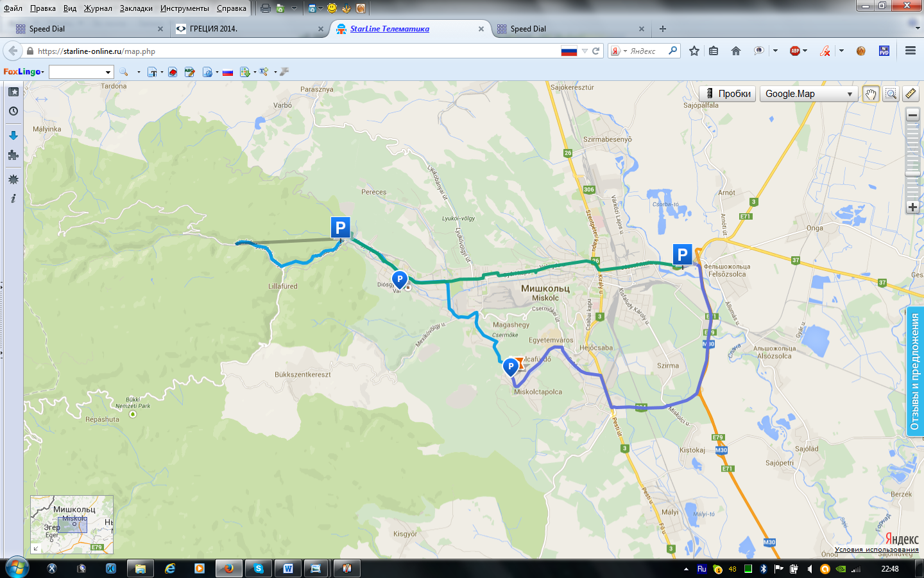Enable the hand pan map mode
The width and height of the screenshot is (924, 578).
[x=870, y=94]
